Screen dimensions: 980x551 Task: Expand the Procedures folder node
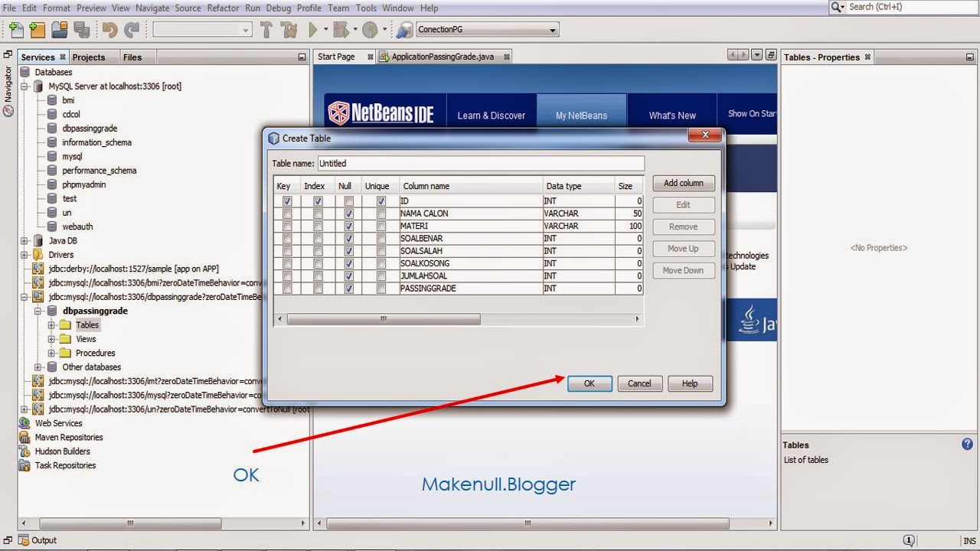click(x=52, y=353)
